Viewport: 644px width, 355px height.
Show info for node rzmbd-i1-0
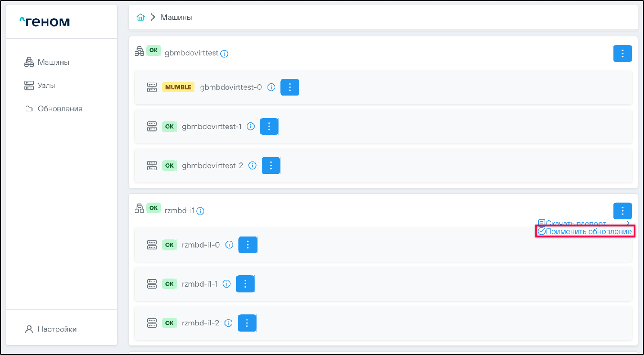tap(229, 245)
